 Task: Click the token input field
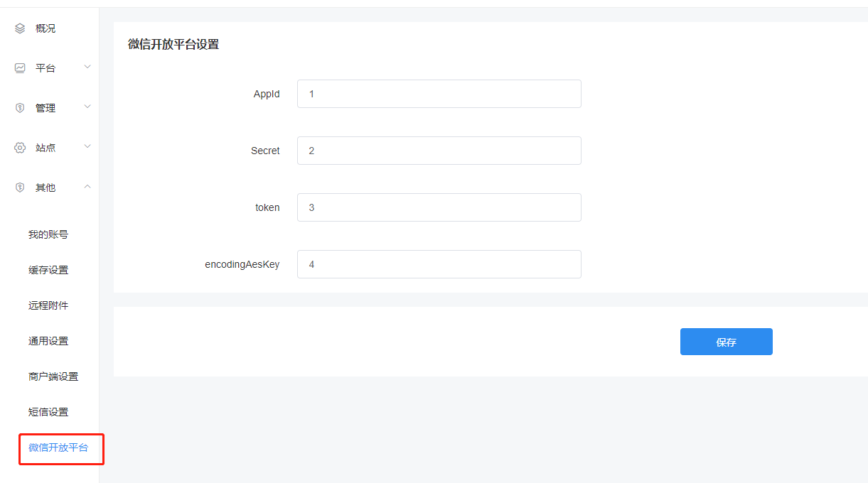click(x=439, y=207)
